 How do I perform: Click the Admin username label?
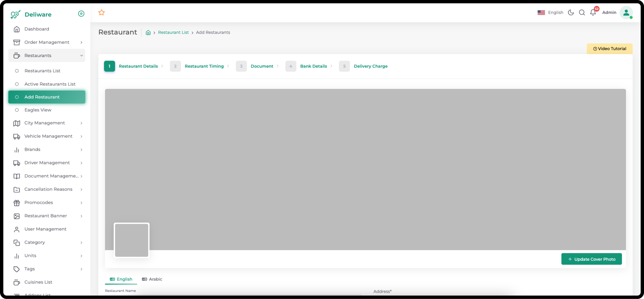pyautogui.click(x=609, y=12)
